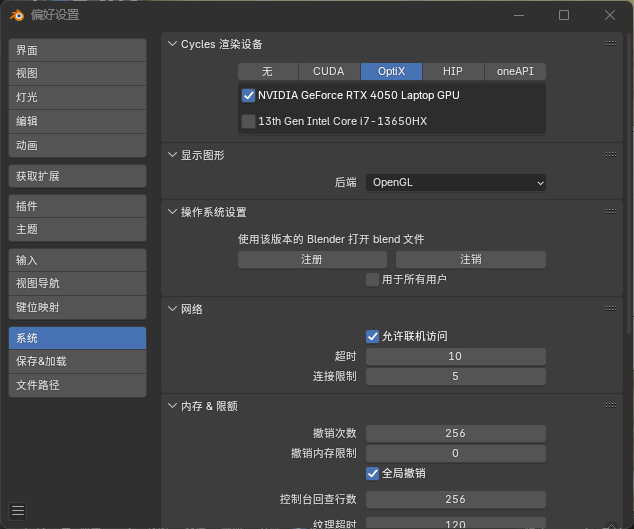Click the 注销 button
Screen dimensions: 634x529
[471, 260]
